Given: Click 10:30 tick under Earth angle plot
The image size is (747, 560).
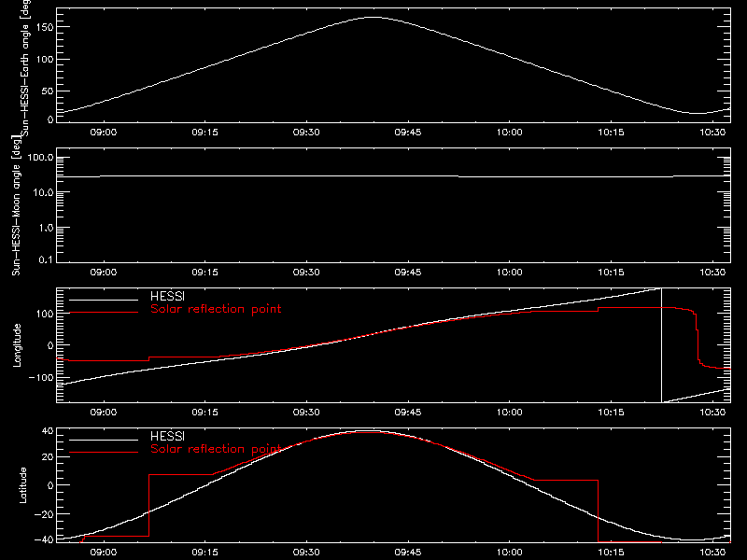Looking at the screenshot, I should point(712,133).
